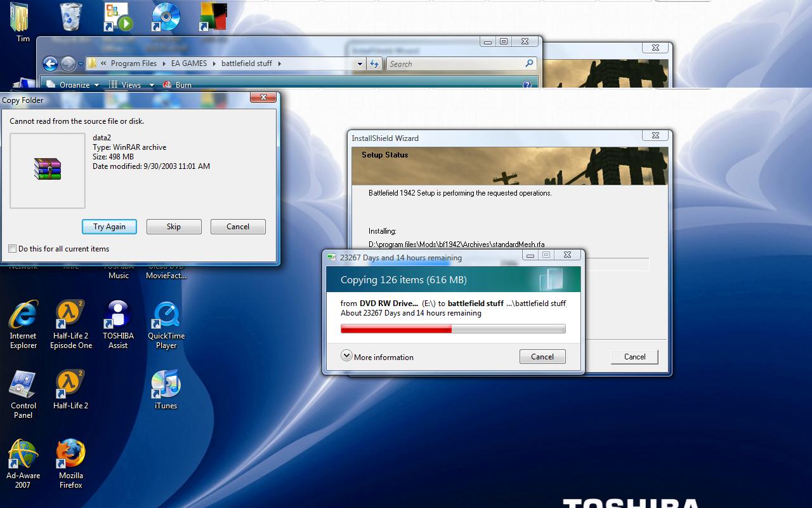Screen dimensions: 812x508
Task: Click the Burn disc icon in toolbar
Action: coord(167,84)
